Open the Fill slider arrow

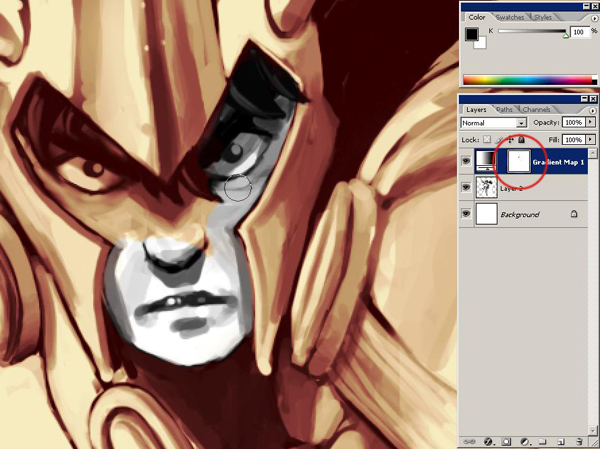point(591,140)
